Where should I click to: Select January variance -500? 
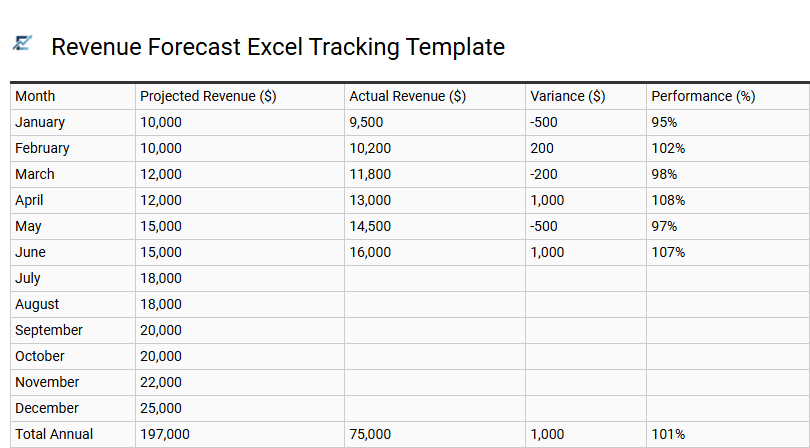544,122
